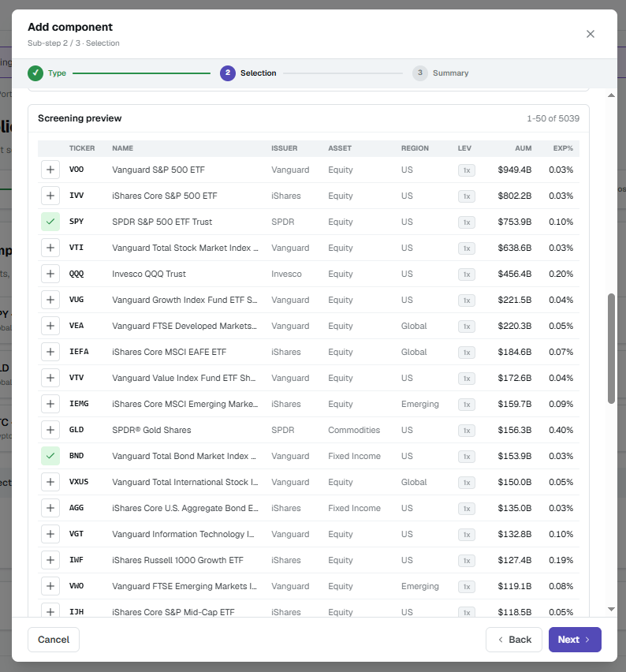The height and width of the screenshot is (672, 626).
Task: Add VXUS with the plus icon
Action: (50, 482)
